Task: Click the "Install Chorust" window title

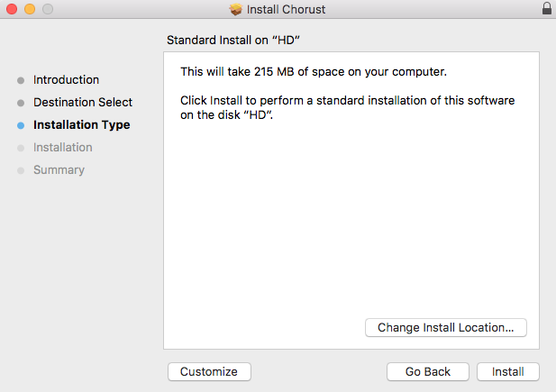Action: 286,10
